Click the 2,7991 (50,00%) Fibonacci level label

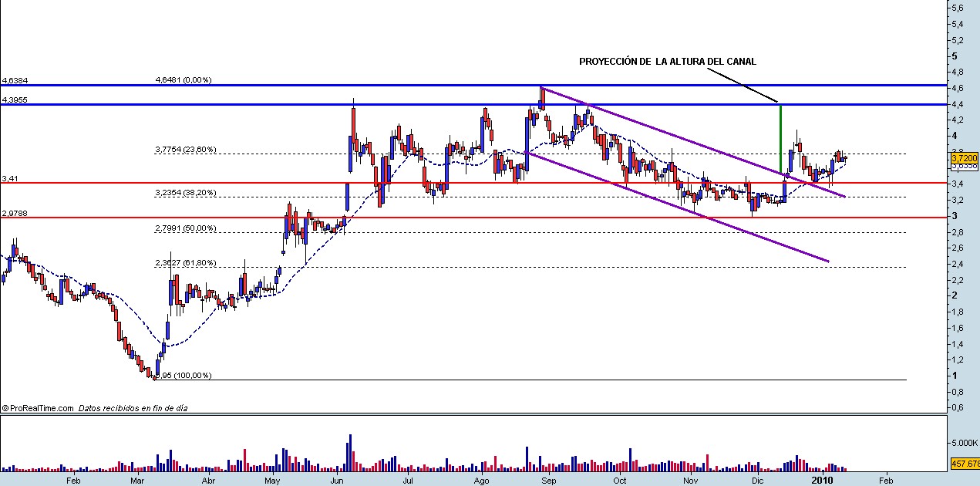pos(186,228)
